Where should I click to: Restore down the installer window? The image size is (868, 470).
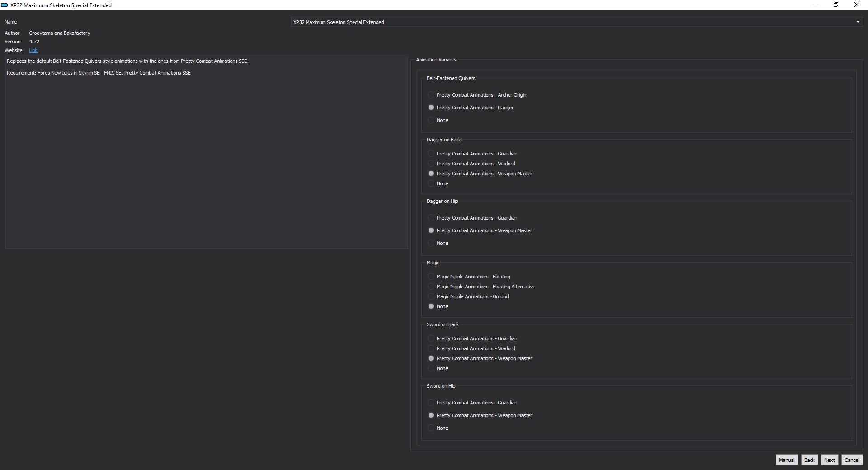(836, 5)
